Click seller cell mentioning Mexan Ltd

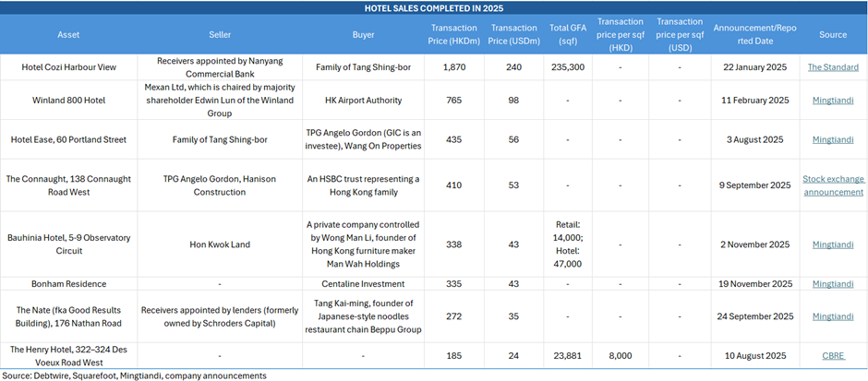pyautogui.click(x=220, y=100)
